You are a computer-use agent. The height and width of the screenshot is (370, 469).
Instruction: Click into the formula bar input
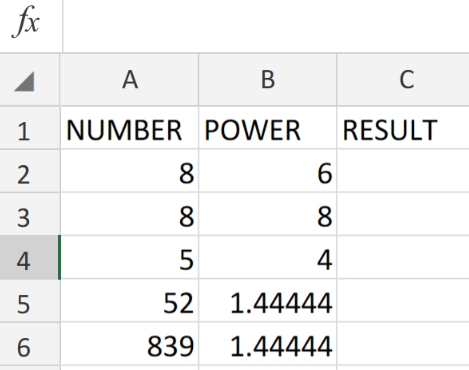pos(266,26)
